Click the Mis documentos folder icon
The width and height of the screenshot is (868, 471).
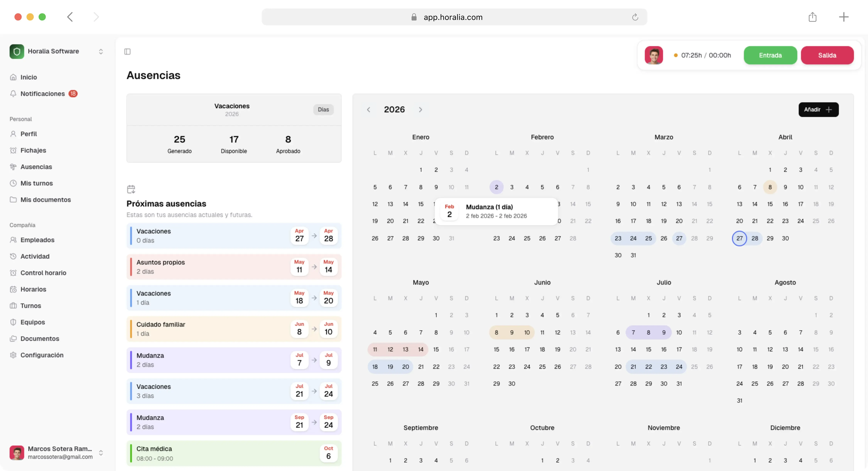13,200
